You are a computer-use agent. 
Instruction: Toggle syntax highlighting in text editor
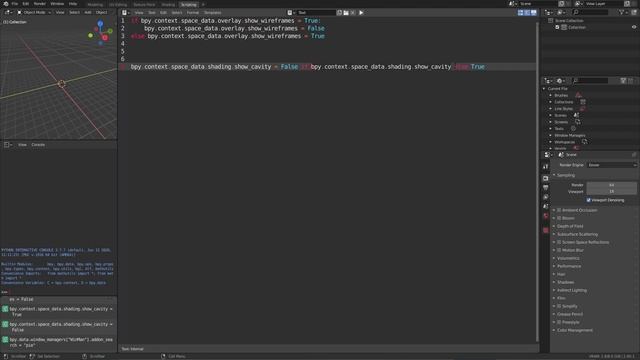click(x=533, y=13)
